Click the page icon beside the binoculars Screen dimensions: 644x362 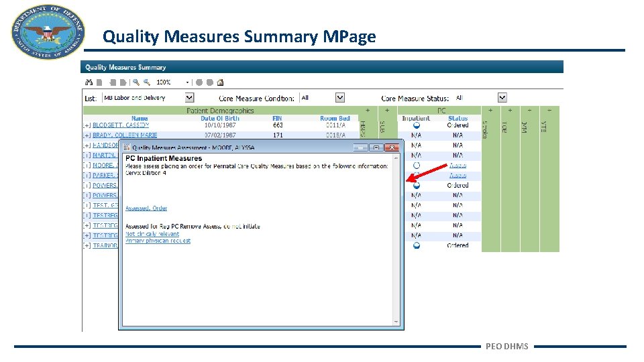pos(99,82)
